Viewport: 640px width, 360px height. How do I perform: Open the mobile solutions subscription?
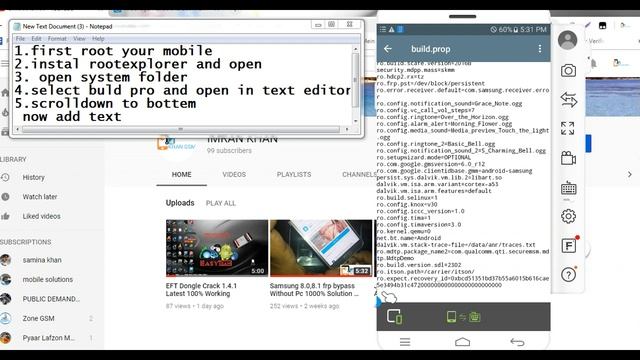pyautogui.click(x=48, y=280)
